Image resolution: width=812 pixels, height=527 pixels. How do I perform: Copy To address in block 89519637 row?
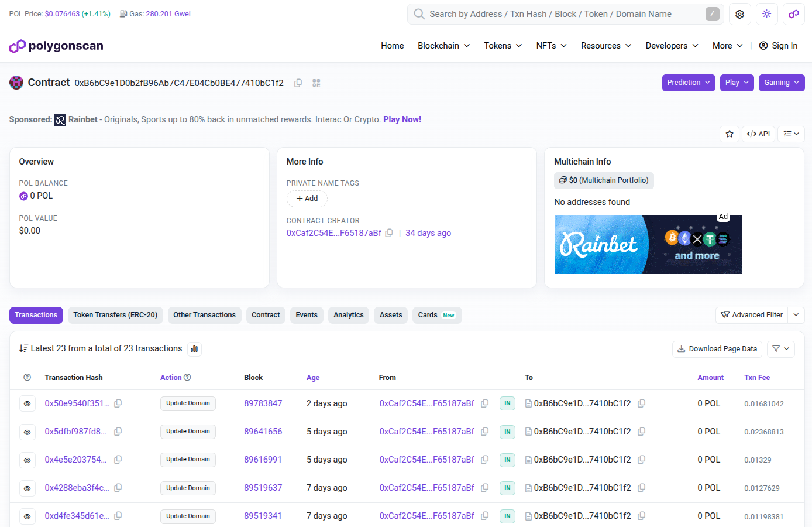642,488
